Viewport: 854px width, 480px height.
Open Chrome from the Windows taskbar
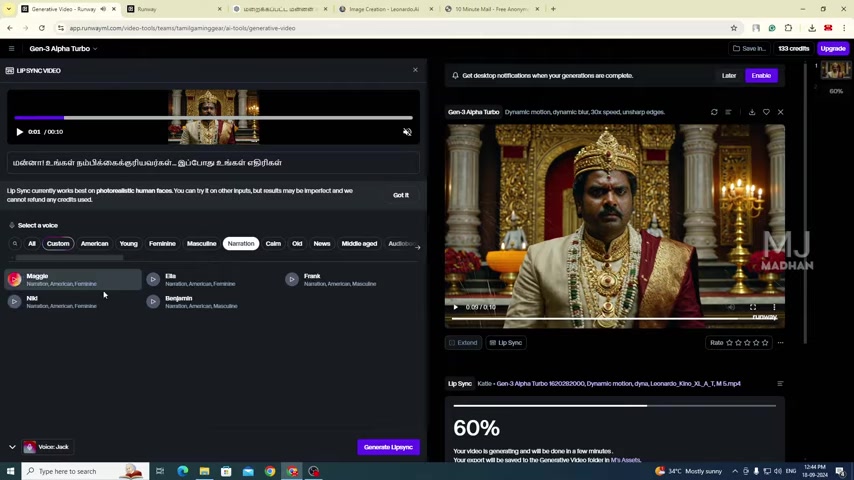(x=270, y=471)
